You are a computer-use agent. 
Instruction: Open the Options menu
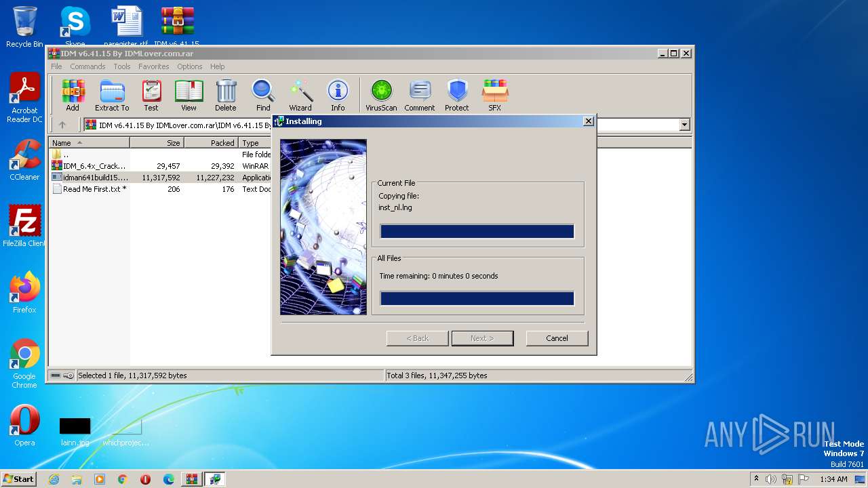tap(190, 66)
